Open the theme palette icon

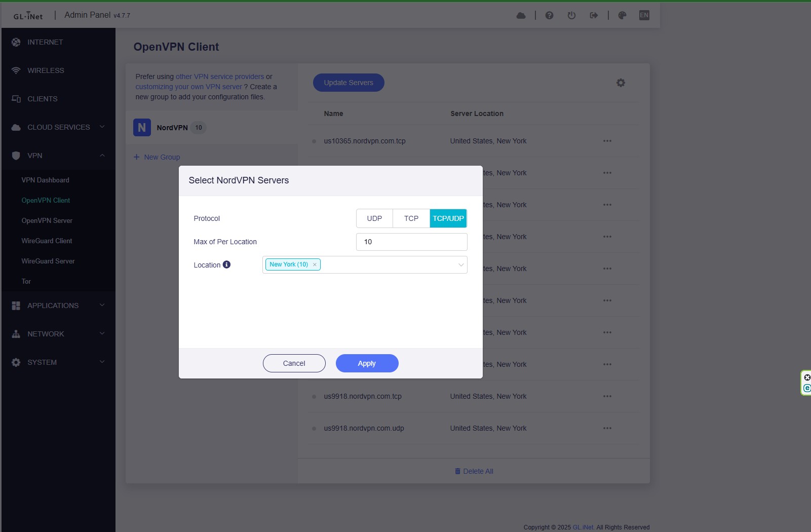[622, 16]
